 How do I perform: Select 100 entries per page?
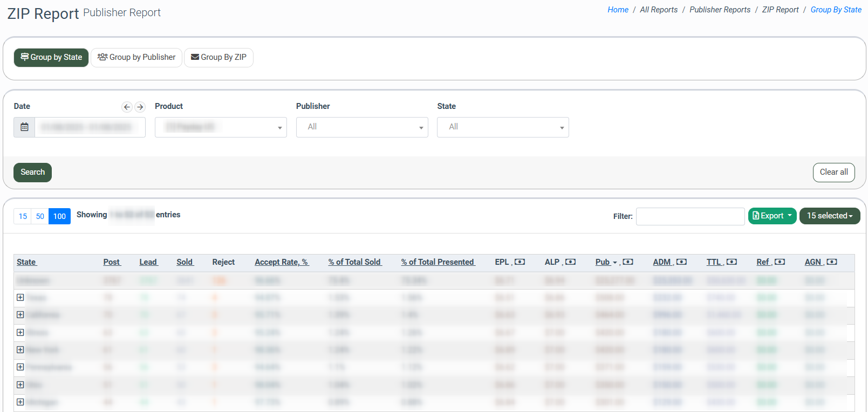coord(59,216)
